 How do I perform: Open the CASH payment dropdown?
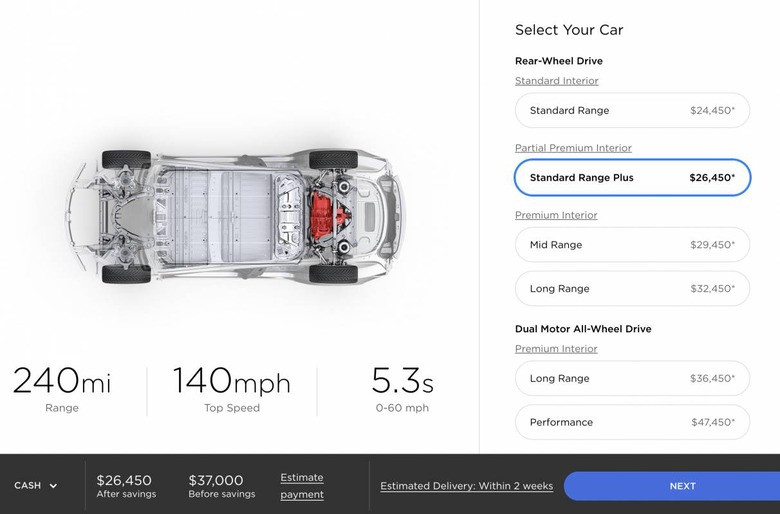point(35,486)
